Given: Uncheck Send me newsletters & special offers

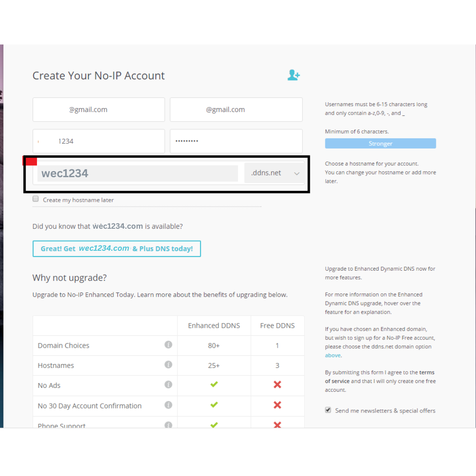Looking at the screenshot, I should pyautogui.click(x=328, y=410).
